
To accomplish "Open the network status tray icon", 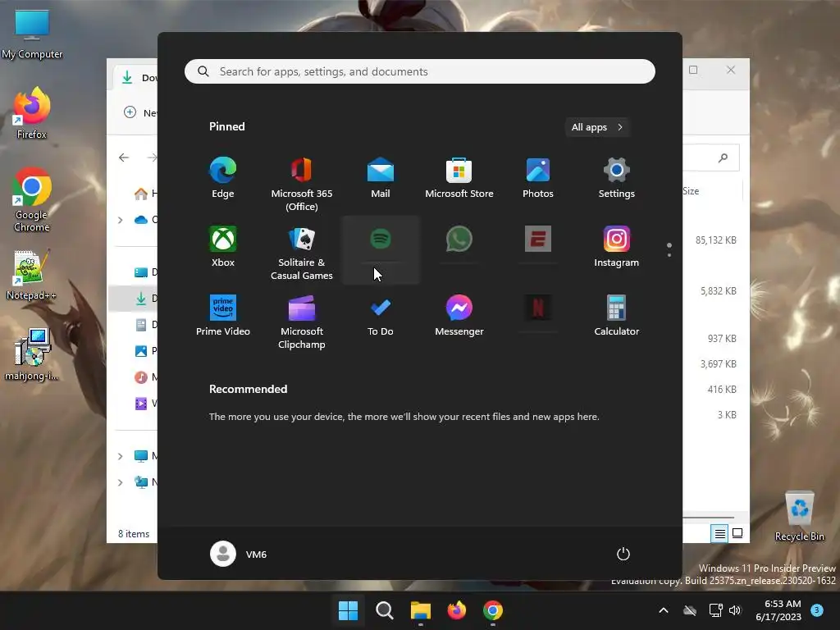I will [715, 610].
